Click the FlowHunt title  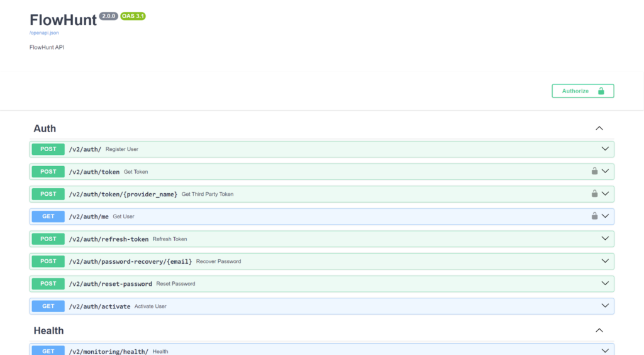[63, 20]
